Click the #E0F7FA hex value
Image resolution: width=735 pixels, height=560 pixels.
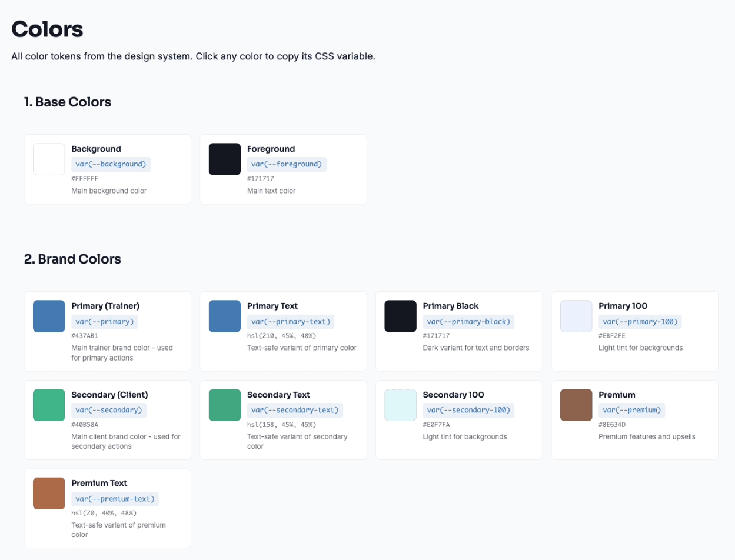point(437,425)
